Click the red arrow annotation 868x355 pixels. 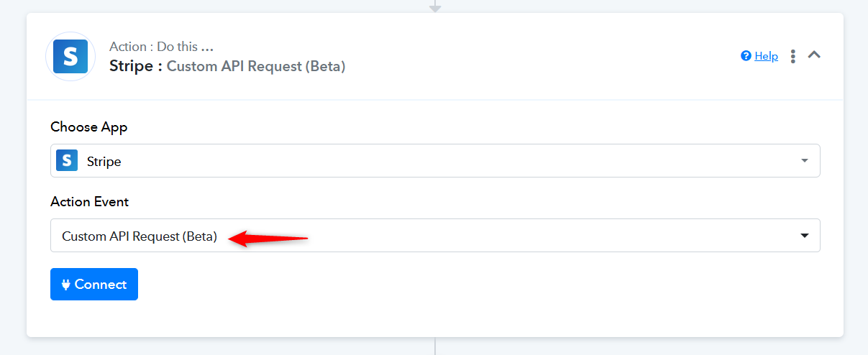point(268,238)
